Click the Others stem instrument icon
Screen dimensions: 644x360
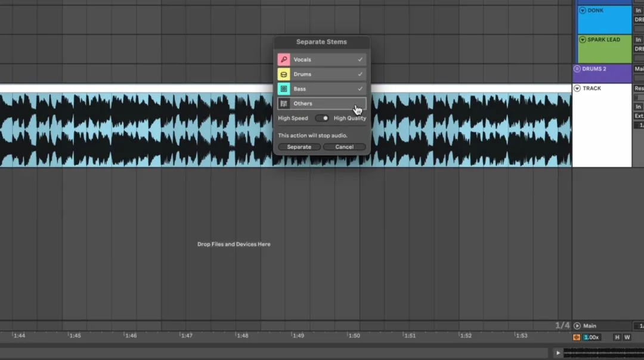(x=284, y=104)
